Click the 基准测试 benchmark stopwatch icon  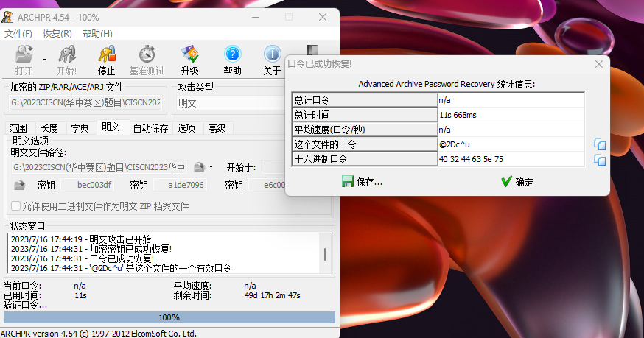(x=147, y=54)
